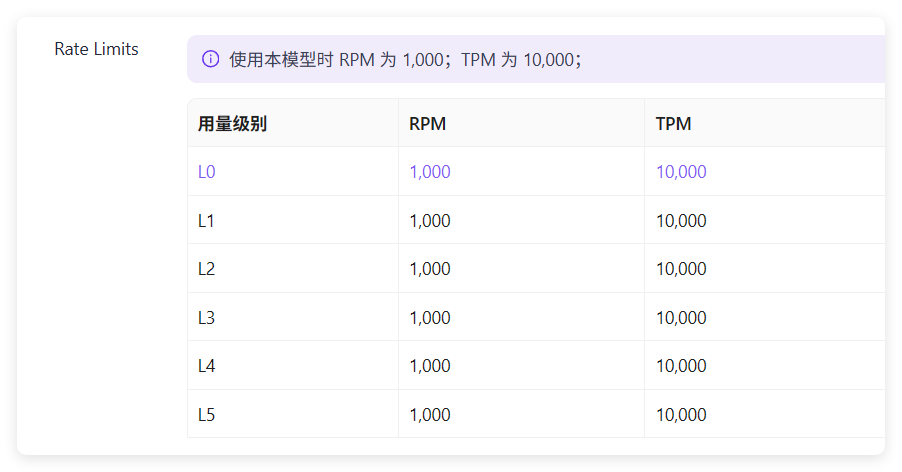Click the L0 row TPM value 10,000
Screen dimensions: 902x472
681,172
